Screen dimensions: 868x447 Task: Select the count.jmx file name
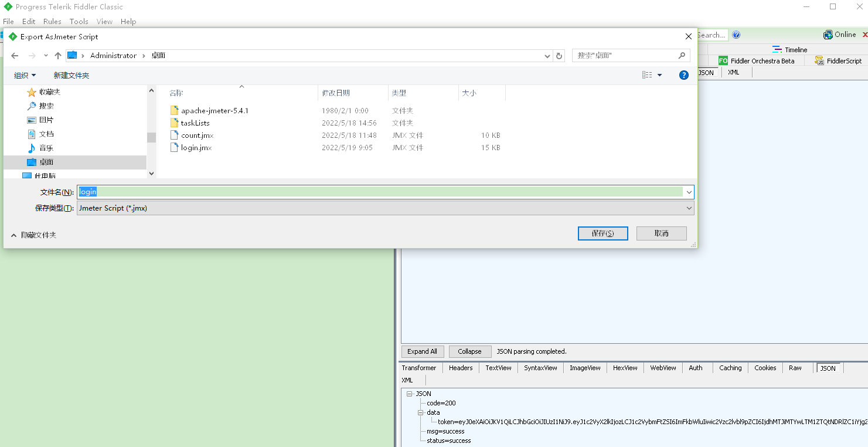(x=197, y=136)
